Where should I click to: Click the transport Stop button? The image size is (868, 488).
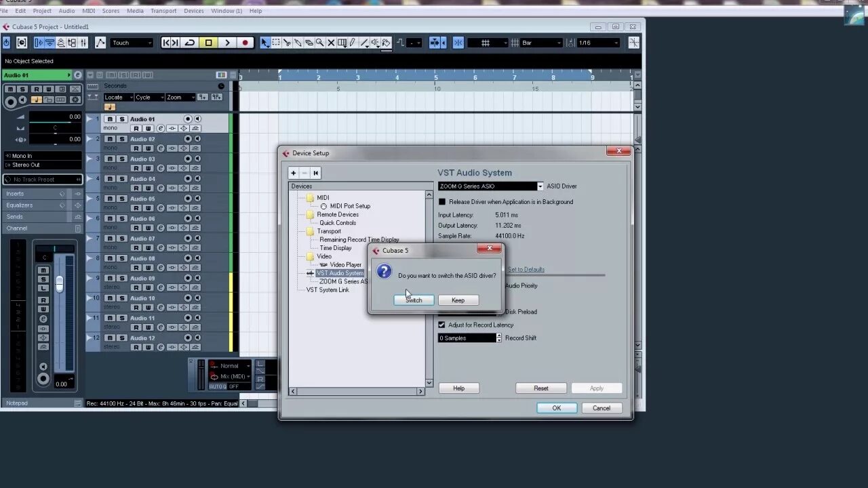[x=209, y=43]
